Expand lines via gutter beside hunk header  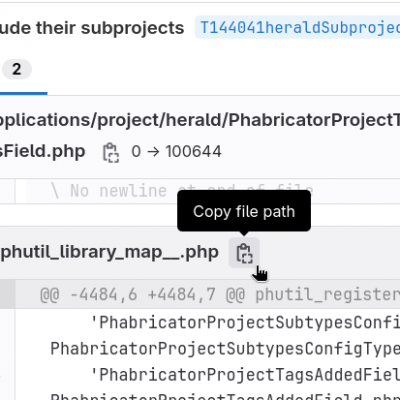[7, 295]
